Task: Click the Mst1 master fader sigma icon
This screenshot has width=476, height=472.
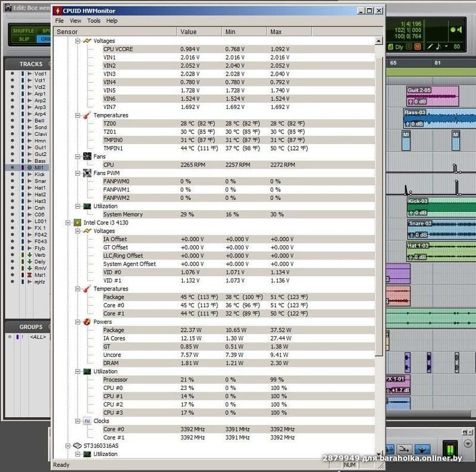Action: (29, 275)
